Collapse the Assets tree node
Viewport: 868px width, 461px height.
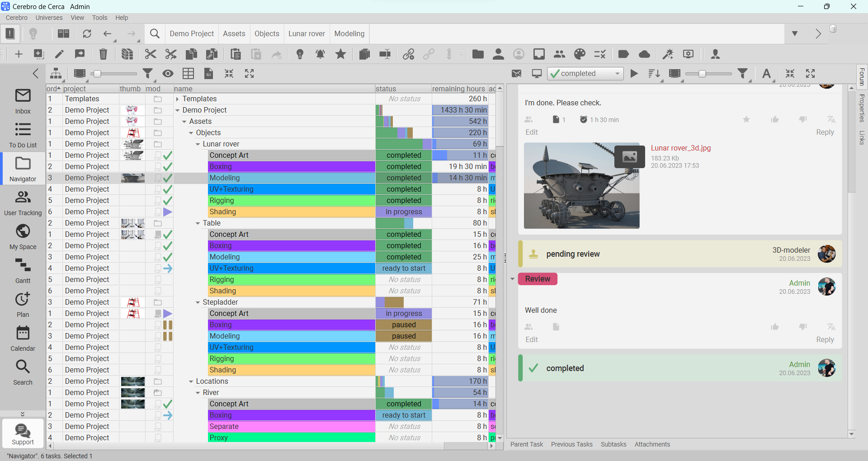184,122
